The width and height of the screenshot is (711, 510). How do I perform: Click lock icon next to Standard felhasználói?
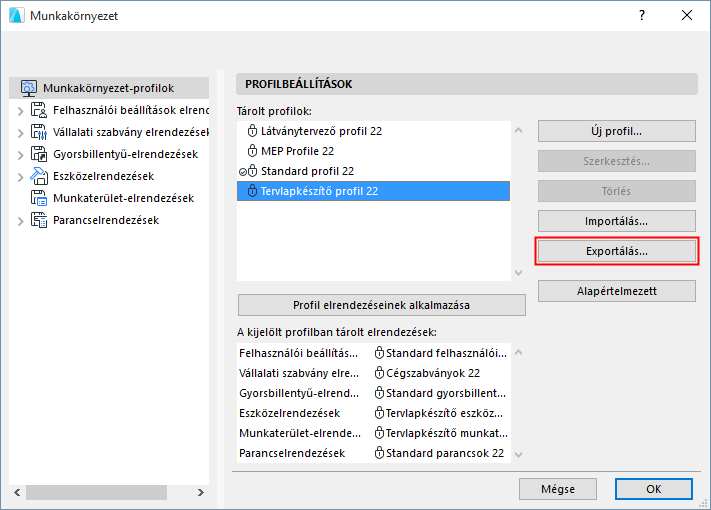click(x=380, y=353)
